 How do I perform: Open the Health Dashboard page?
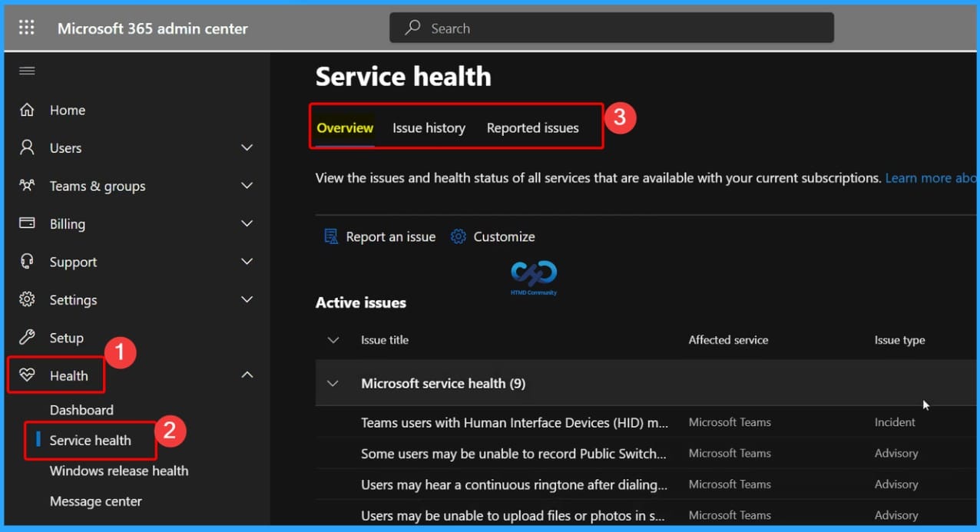[81, 410]
